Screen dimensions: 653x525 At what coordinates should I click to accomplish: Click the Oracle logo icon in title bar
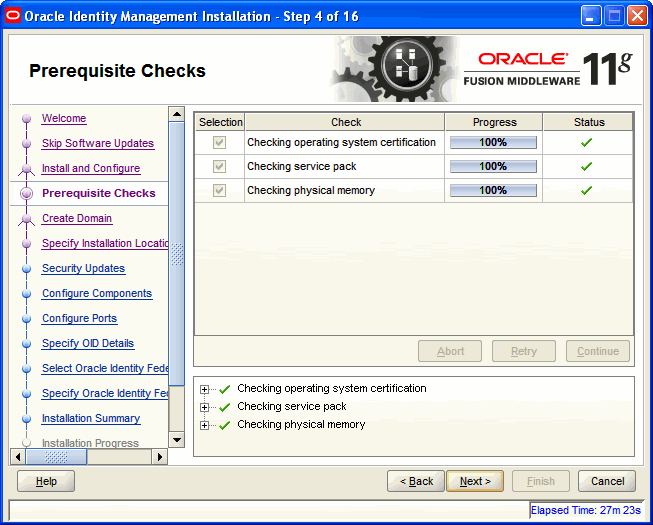click(13, 16)
